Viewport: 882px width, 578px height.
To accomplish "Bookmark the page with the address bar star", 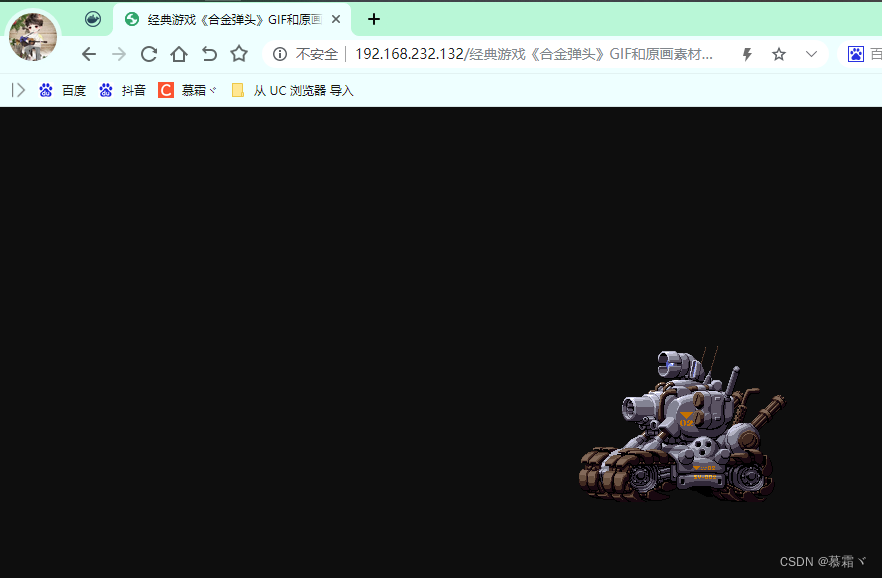I will [x=779, y=55].
